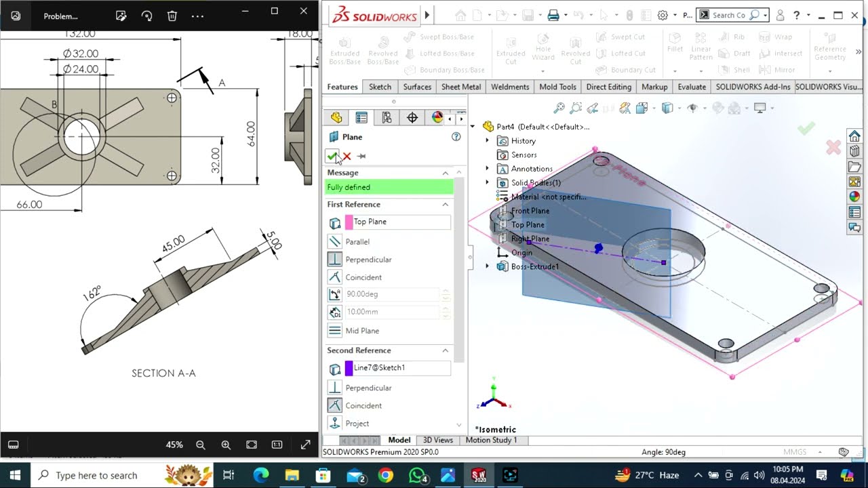Open the FeatureManager design tree tab

click(336, 118)
